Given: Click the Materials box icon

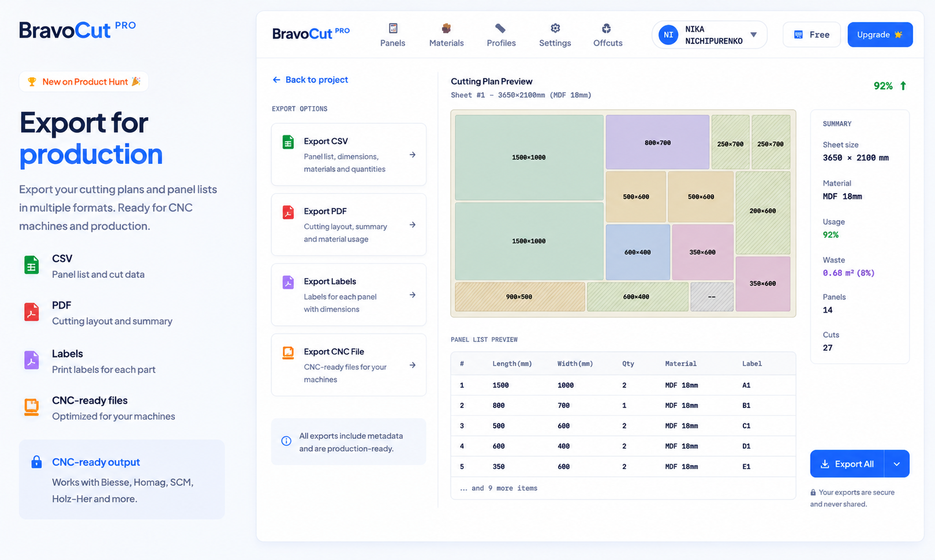Looking at the screenshot, I should pyautogui.click(x=446, y=28).
